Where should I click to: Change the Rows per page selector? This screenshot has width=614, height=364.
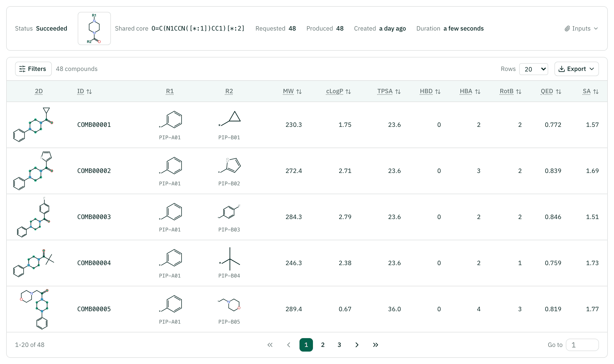point(533,69)
